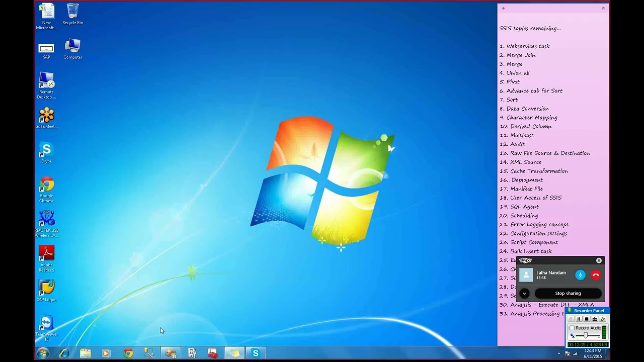Screen dimensions: 644x362
Task: Open Windows Explorer folder in taskbar
Action: (x=85, y=353)
